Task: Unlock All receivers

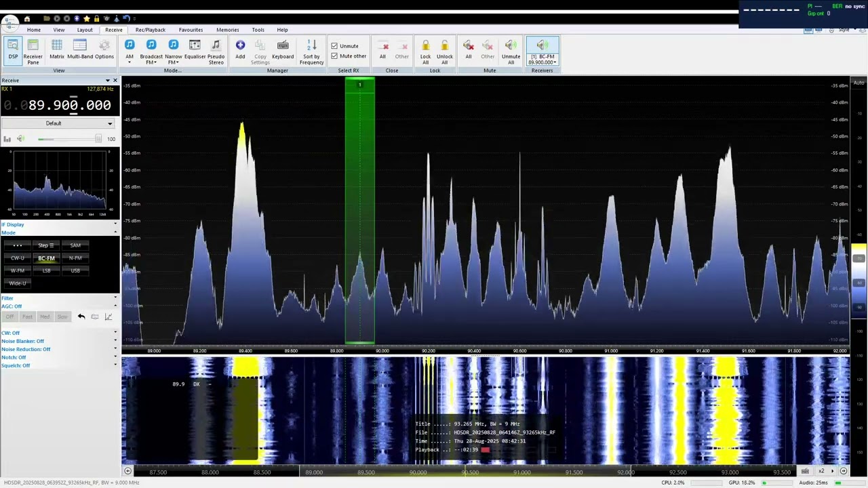Action: click(445, 52)
